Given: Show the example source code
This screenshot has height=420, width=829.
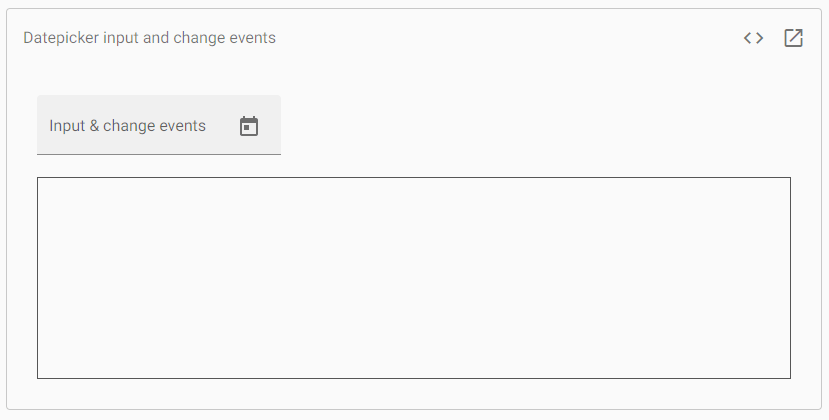Looking at the screenshot, I should tap(753, 38).
